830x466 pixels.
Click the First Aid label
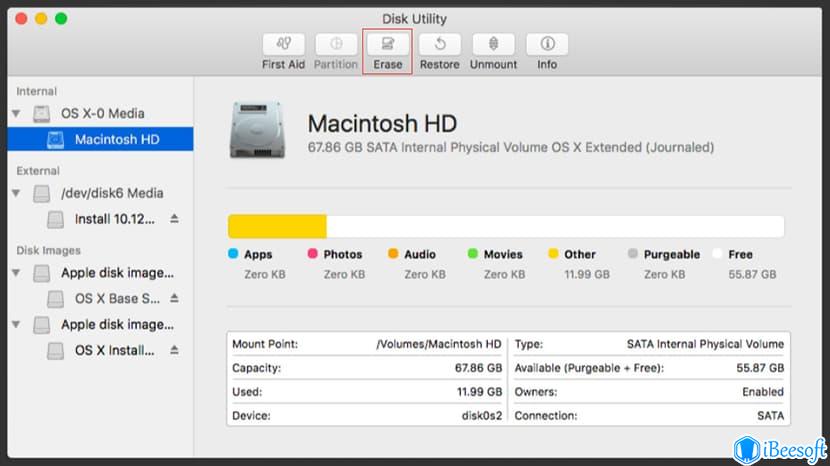283,65
